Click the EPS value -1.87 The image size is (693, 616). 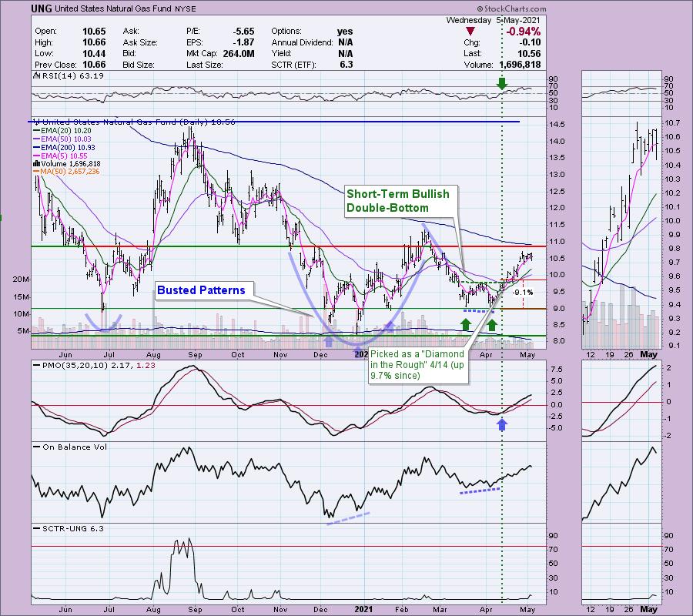coord(244,42)
